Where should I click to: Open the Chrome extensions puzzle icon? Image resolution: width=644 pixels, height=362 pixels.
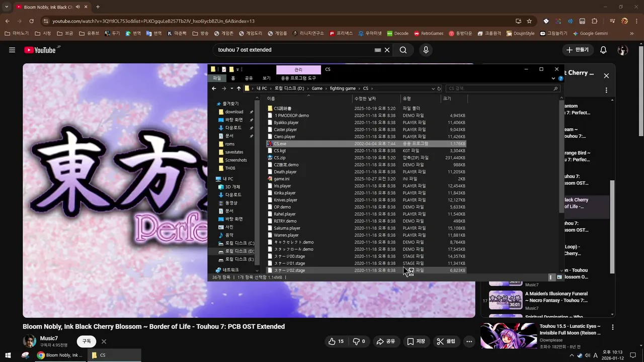coord(594,21)
